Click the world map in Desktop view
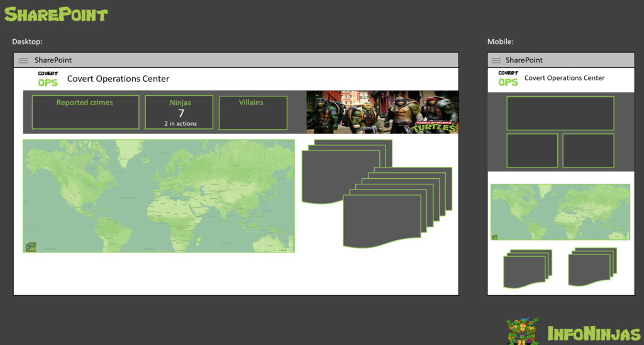 (x=158, y=196)
